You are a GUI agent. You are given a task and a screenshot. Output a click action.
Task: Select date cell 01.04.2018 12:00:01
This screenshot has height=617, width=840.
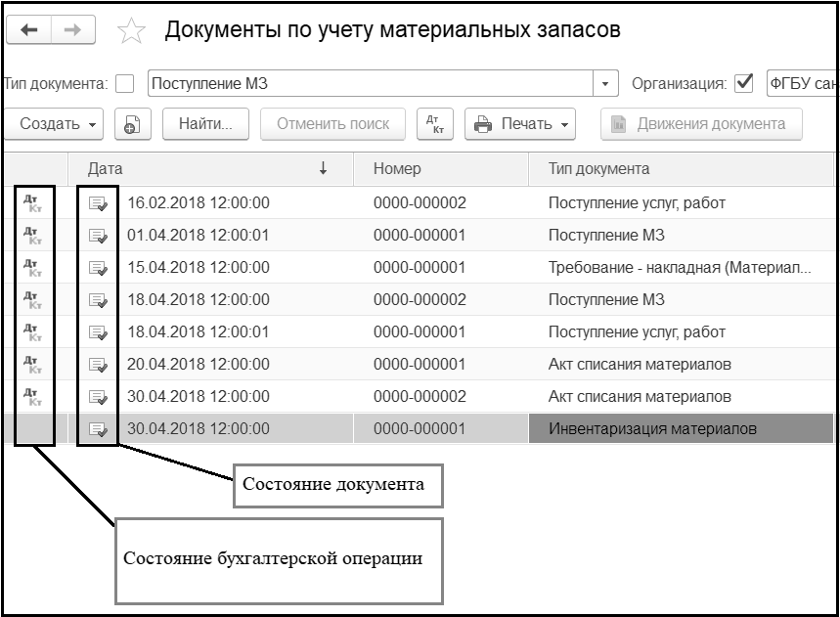point(199,235)
